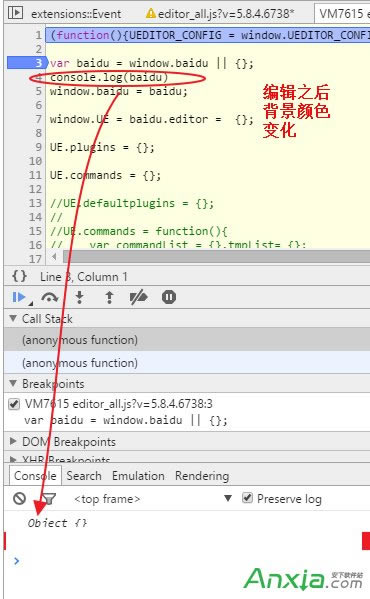Uncheck the VM7615 editor_all.js breakpoint checkbox
This screenshot has width=370, height=599.
click(x=14, y=404)
